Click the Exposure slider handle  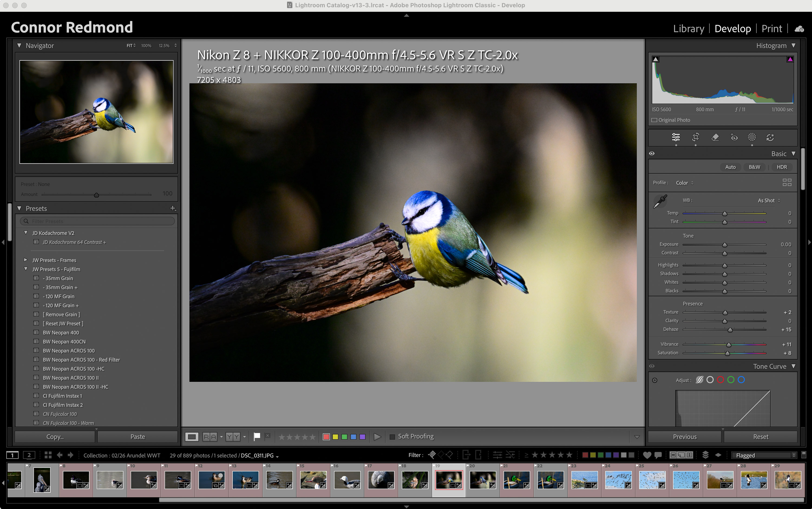coord(725,245)
